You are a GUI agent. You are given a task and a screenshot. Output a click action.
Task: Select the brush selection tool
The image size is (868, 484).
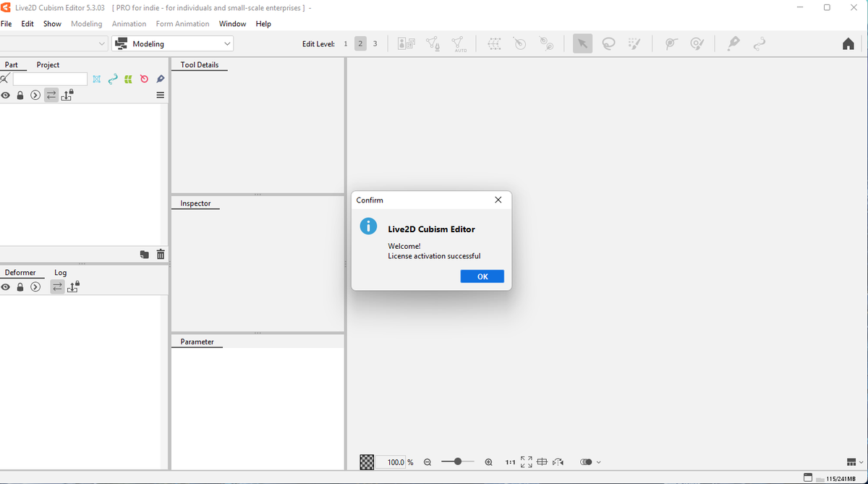coord(634,44)
